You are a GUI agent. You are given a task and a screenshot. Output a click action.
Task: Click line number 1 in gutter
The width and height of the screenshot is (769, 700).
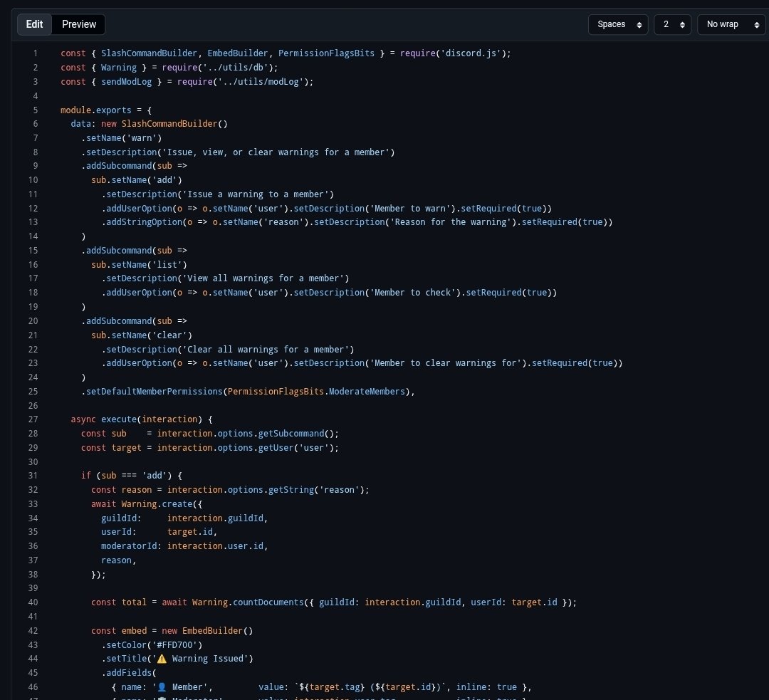(36, 53)
